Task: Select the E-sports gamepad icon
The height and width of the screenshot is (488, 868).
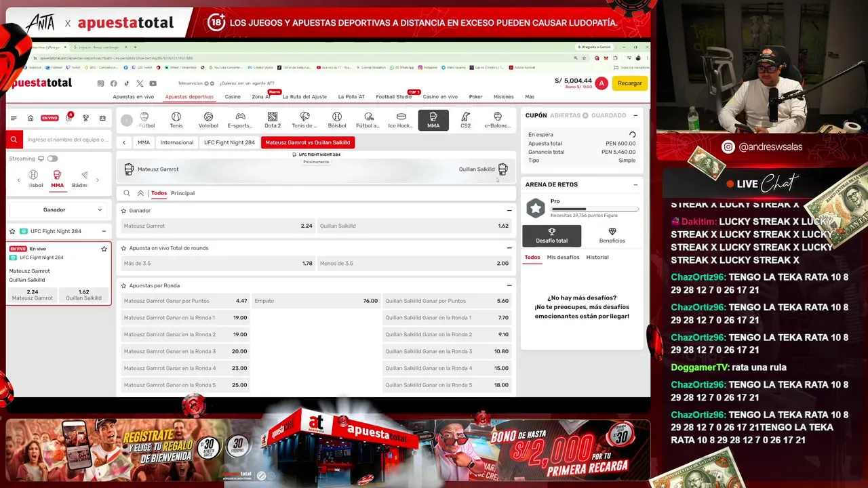Action: [240, 120]
